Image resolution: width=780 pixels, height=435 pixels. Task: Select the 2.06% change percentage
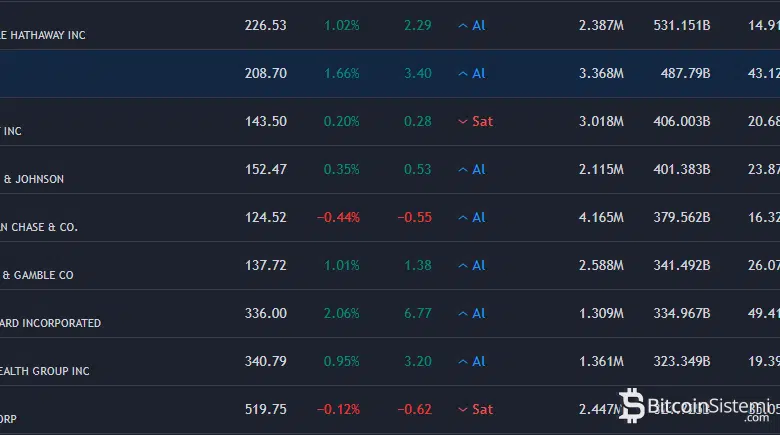pos(341,313)
